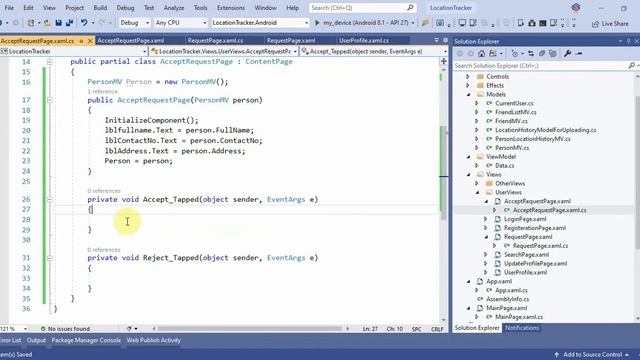
Task: Switch to the AcceptRequestPage.xaml tab
Action: (131, 40)
